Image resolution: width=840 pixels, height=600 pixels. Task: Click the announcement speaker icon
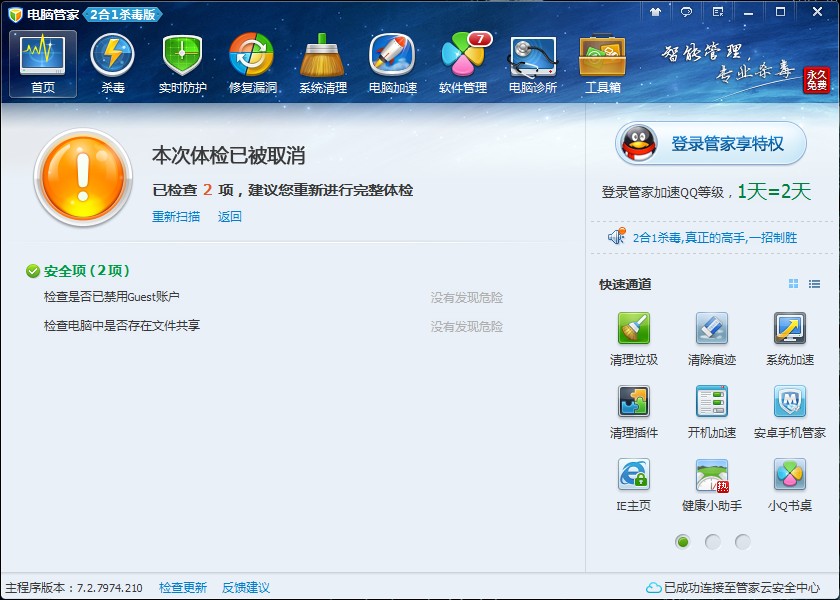pos(617,236)
